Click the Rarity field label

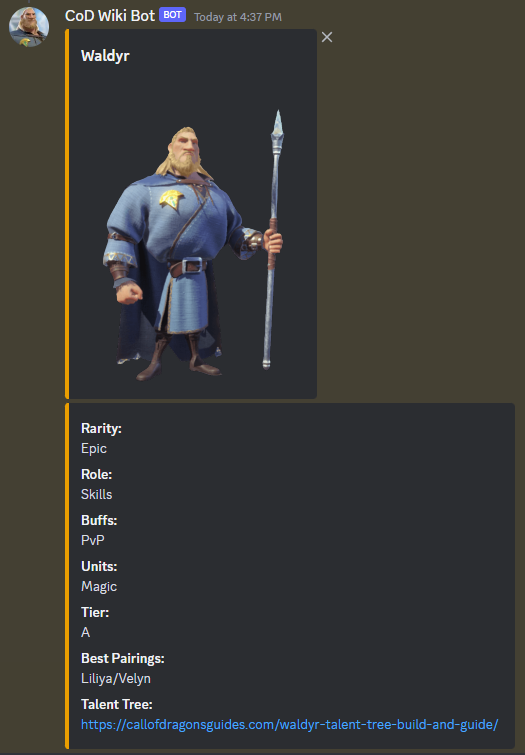point(101,428)
